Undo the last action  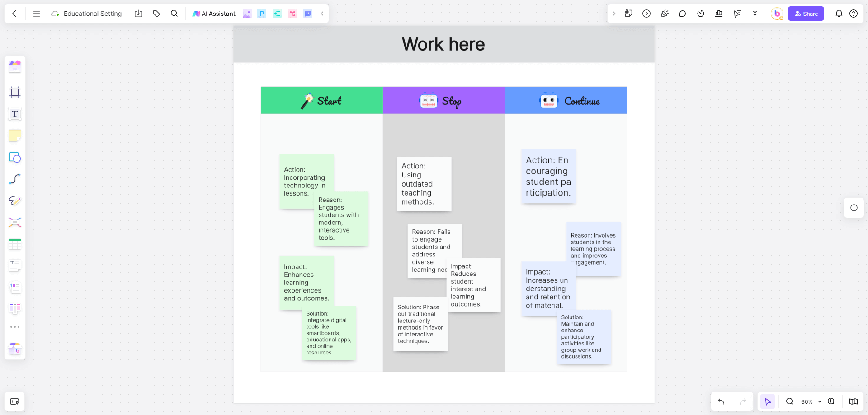pos(721,401)
